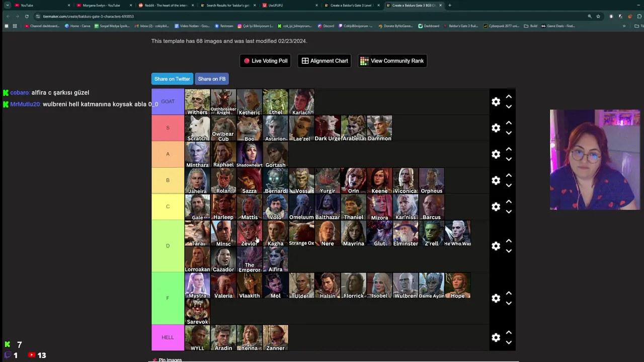Open settings gear for GOAT tier
This screenshot has width=644, height=362.
[496, 102]
